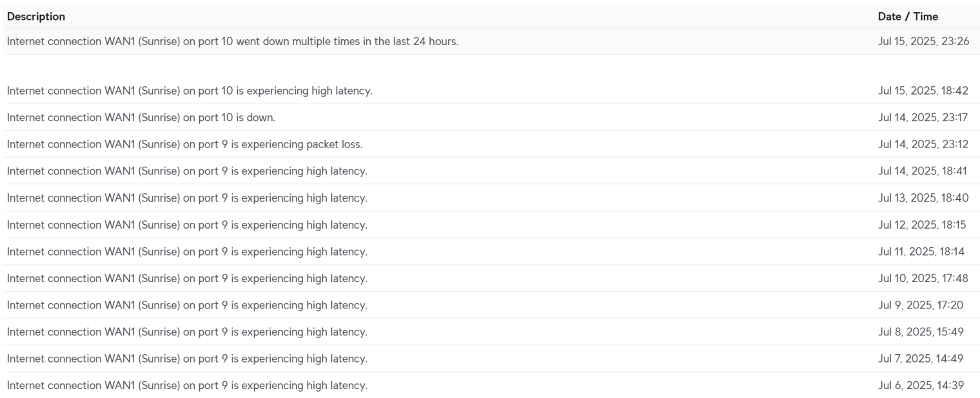Click the timestamp Jul 15, 2025, 23:26
980x398 pixels.
923,42
